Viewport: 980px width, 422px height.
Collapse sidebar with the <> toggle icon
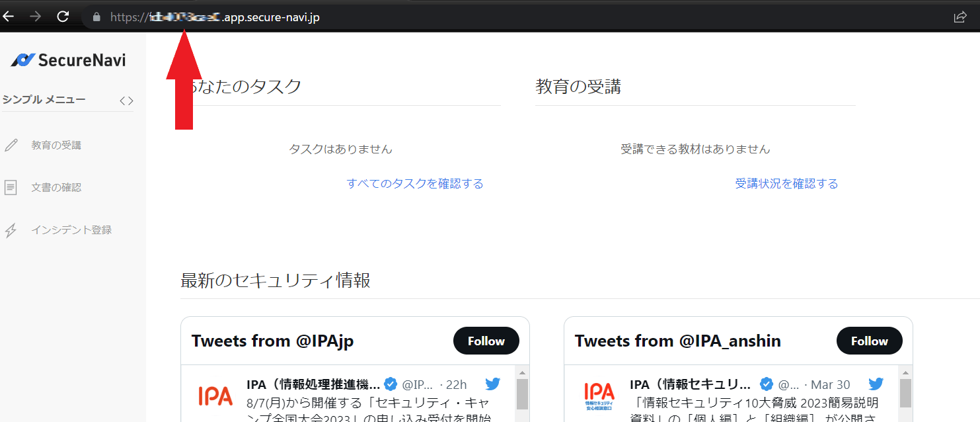pyautogui.click(x=126, y=101)
